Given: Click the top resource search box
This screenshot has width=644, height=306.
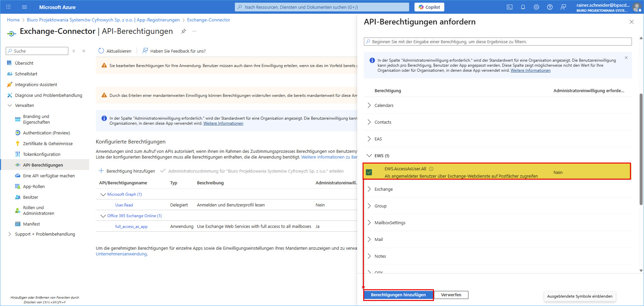Looking at the screenshot, I should coord(322,7).
